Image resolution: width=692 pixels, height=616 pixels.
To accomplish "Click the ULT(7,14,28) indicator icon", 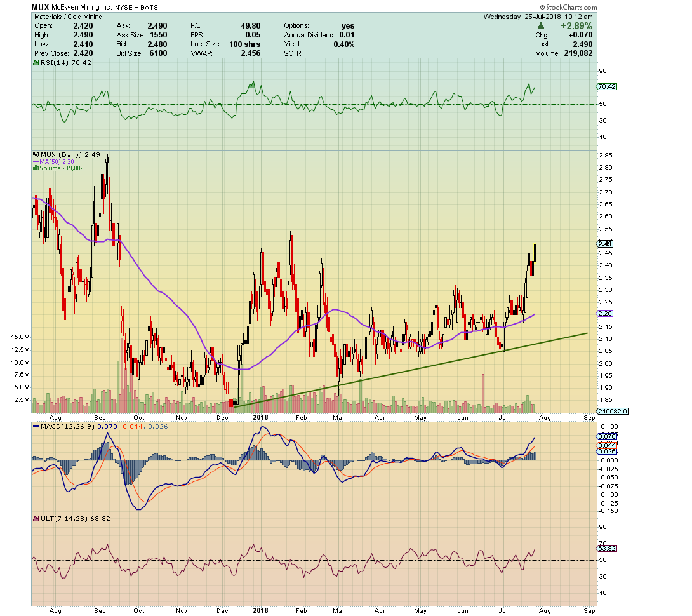I will (x=36, y=518).
